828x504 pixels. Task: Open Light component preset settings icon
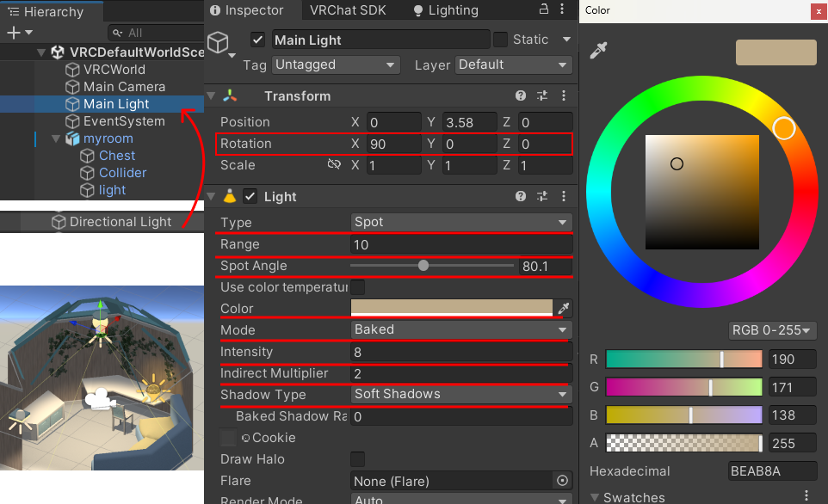click(x=542, y=197)
